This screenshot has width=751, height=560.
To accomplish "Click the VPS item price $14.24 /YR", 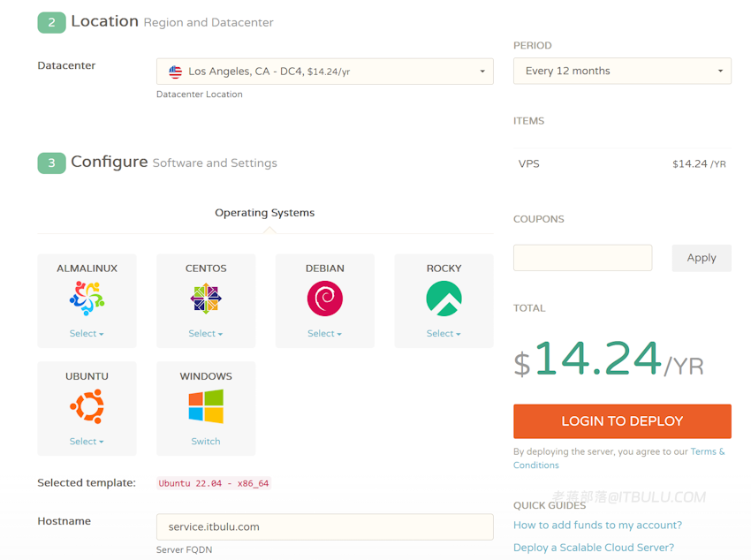I will [699, 164].
